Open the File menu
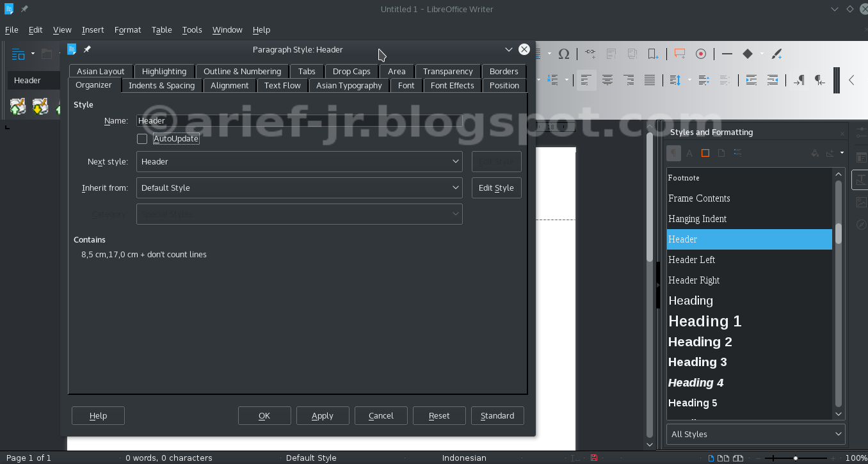This screenshot has height=464, width=868. [x=12, y=29]
